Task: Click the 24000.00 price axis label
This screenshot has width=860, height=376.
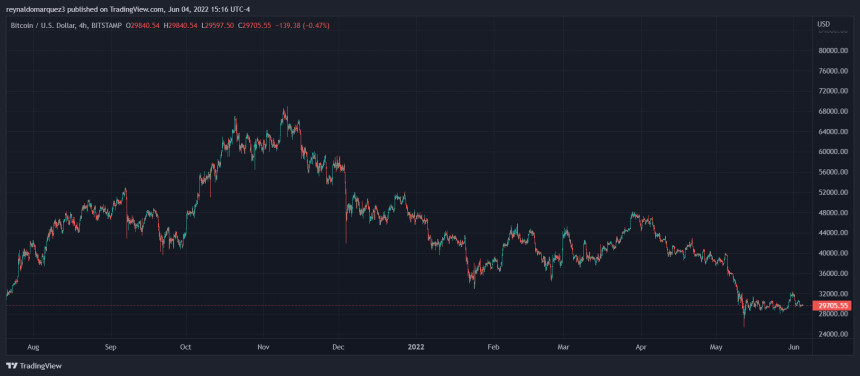Action: click(833, 335)
